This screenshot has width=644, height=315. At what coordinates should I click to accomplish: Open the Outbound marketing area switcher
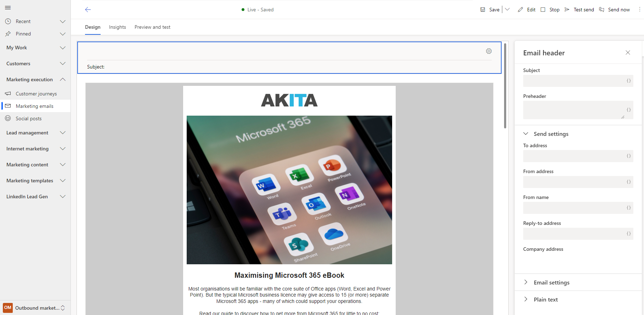tap(63, 308)
